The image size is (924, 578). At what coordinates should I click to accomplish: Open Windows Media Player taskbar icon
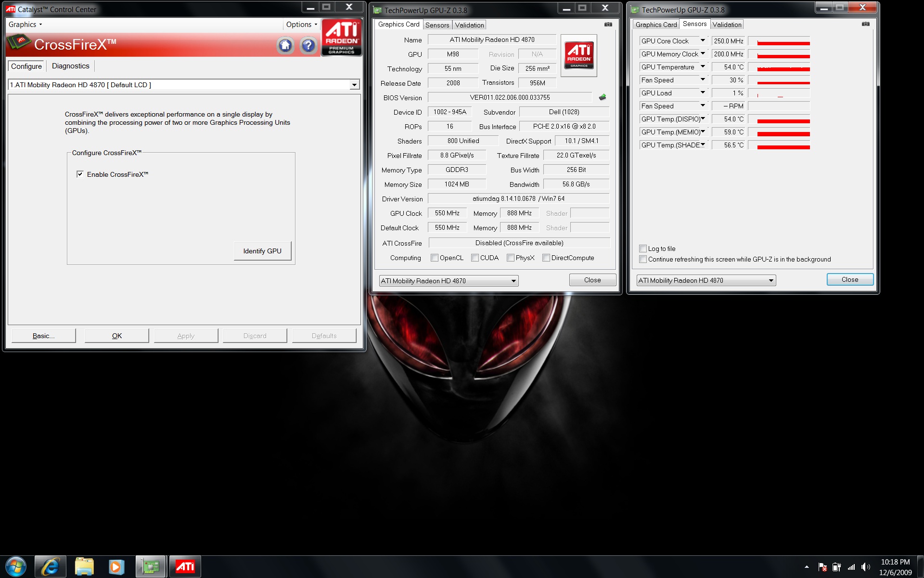(x=116, y=567)
